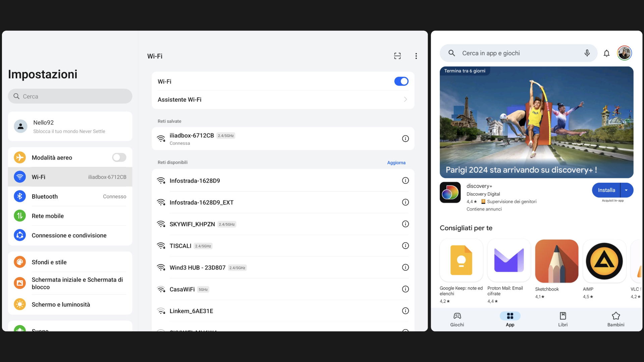Screen dimensions: 644x362
Task: Tap the discovery+ app icon
Action: (x=450, y=192)
